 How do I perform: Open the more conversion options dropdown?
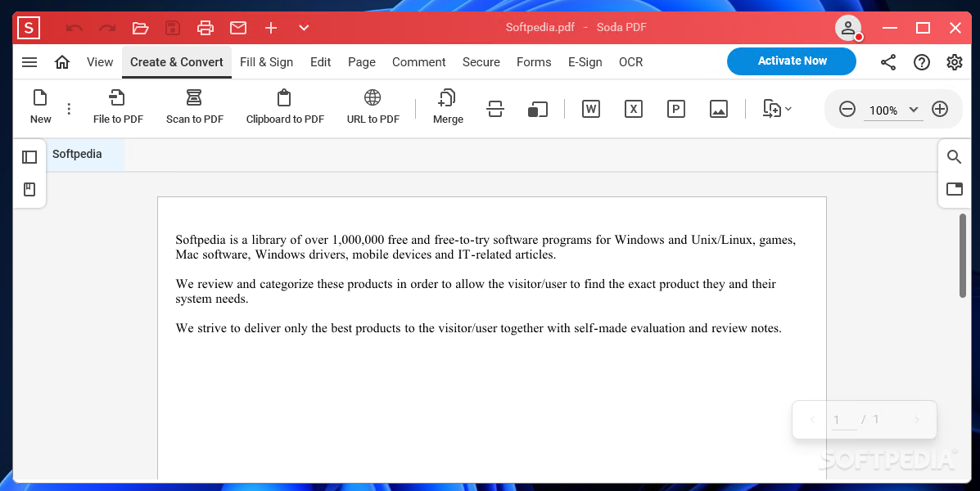point(777,110)
